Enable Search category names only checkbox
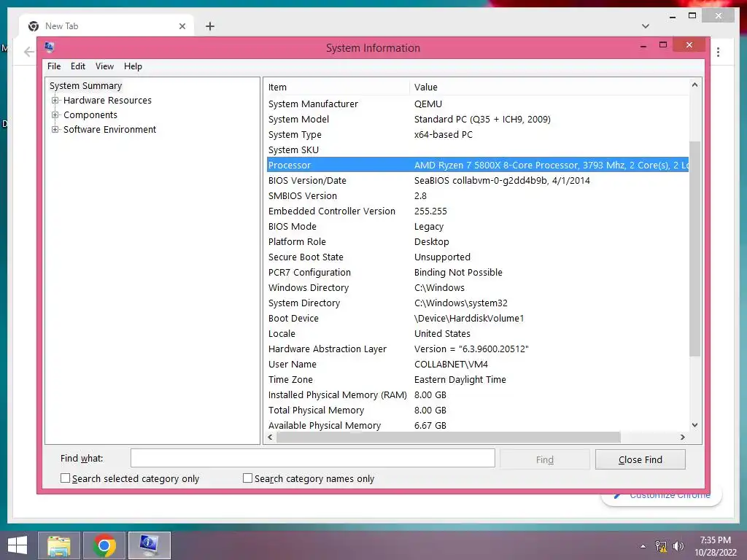The width and height of the screenshot is (747, 560). 248,478
